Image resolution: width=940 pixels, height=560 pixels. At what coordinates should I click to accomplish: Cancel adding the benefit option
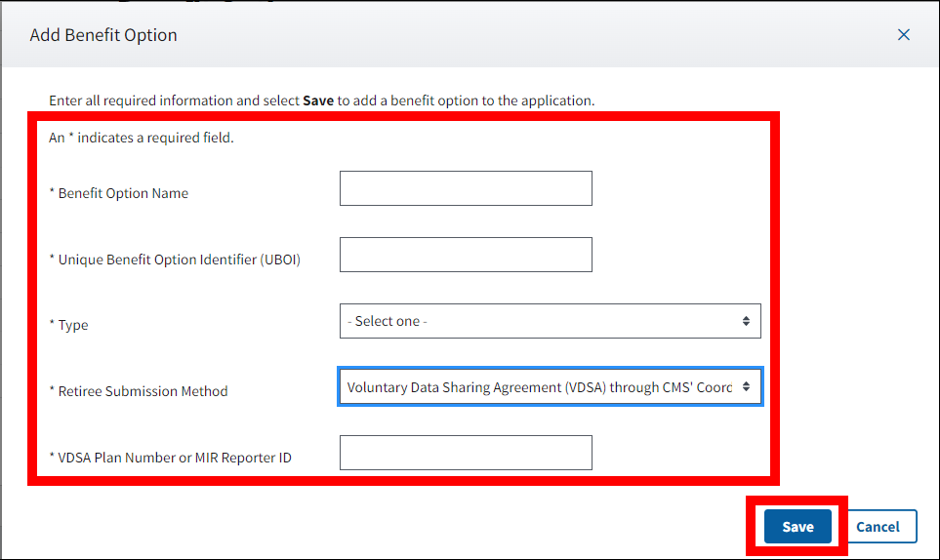[877, 527]
